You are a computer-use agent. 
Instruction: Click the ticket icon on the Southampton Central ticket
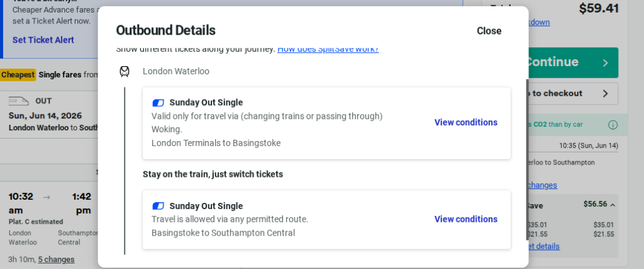tap(158, 206)
